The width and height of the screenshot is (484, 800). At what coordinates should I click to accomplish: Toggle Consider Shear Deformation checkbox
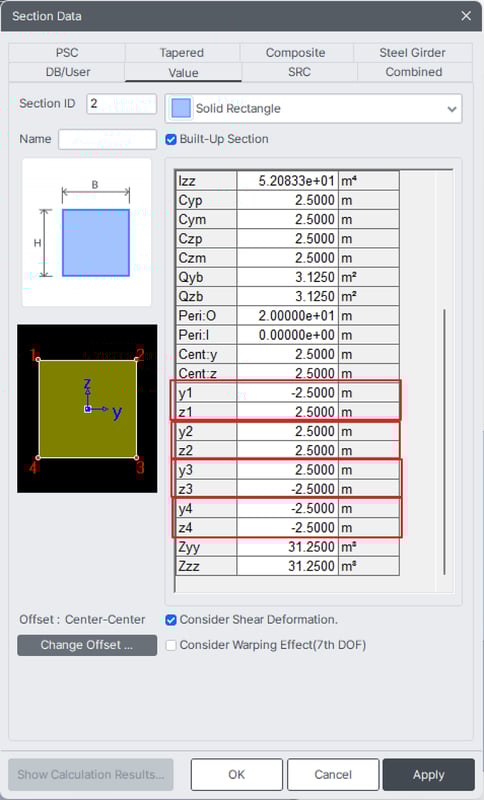click(171, 620)
